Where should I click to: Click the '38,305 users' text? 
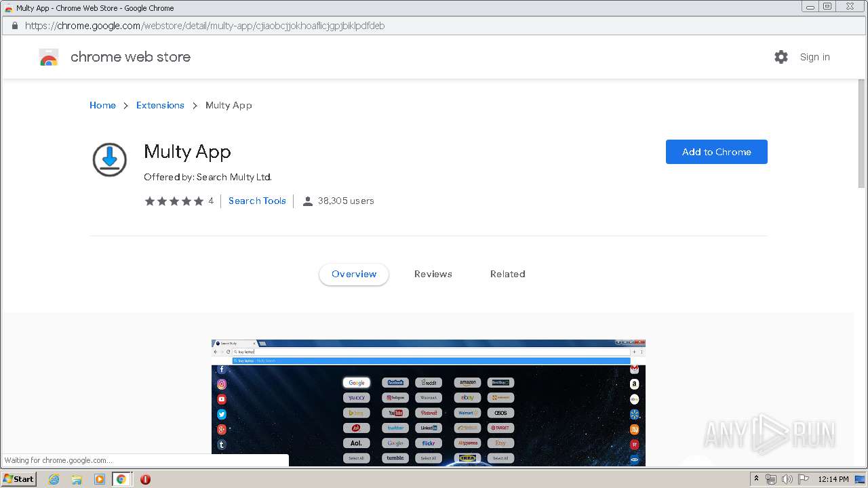tap(346, 201)
